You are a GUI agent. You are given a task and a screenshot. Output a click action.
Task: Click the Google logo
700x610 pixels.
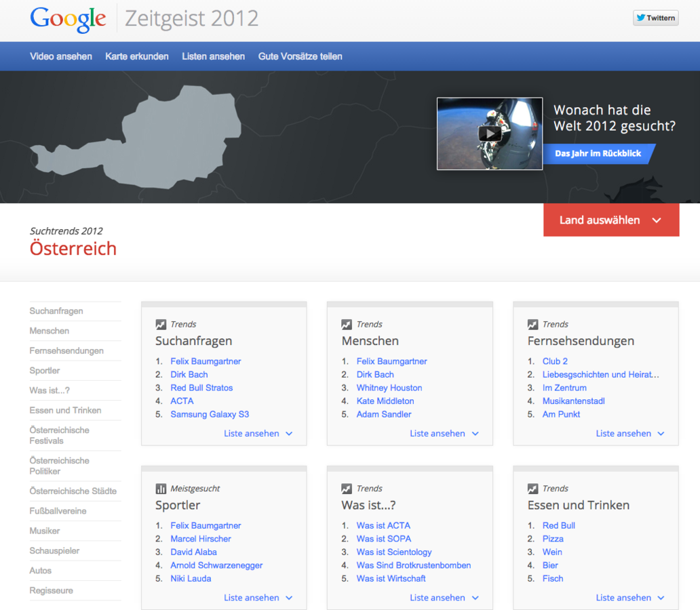[68, 19]
